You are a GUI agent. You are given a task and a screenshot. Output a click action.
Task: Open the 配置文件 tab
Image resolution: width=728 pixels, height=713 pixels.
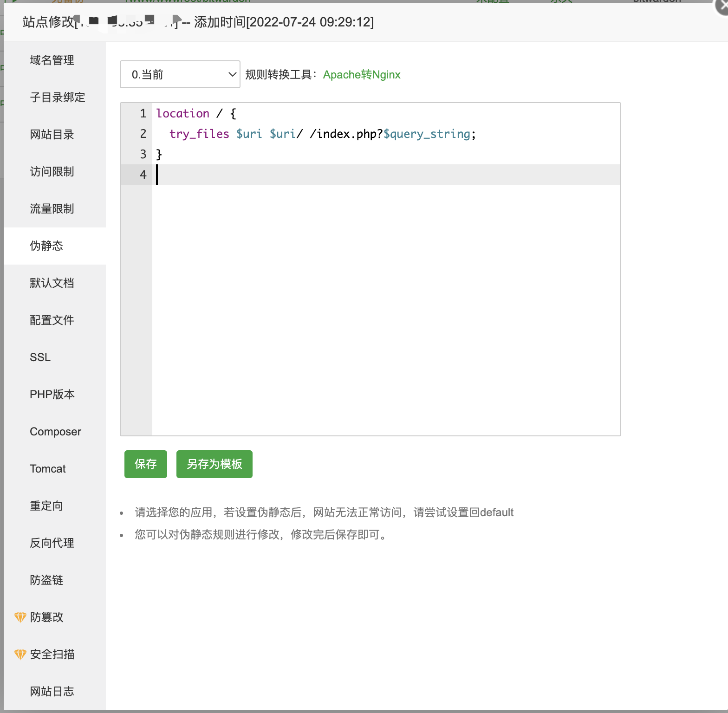point(52,320)
